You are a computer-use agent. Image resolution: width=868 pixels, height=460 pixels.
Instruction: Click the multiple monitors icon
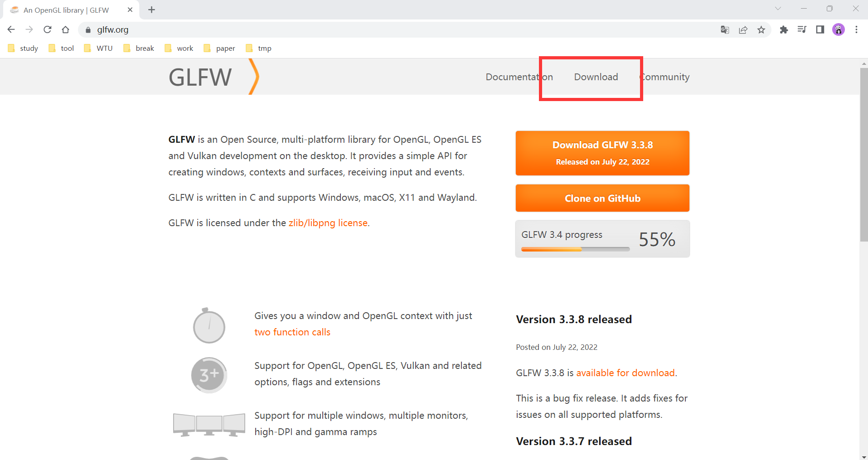tap(209, 425)
